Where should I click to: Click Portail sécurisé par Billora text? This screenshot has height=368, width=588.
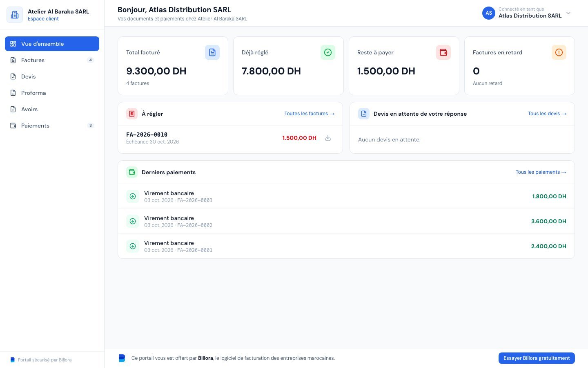click(45, 360)
